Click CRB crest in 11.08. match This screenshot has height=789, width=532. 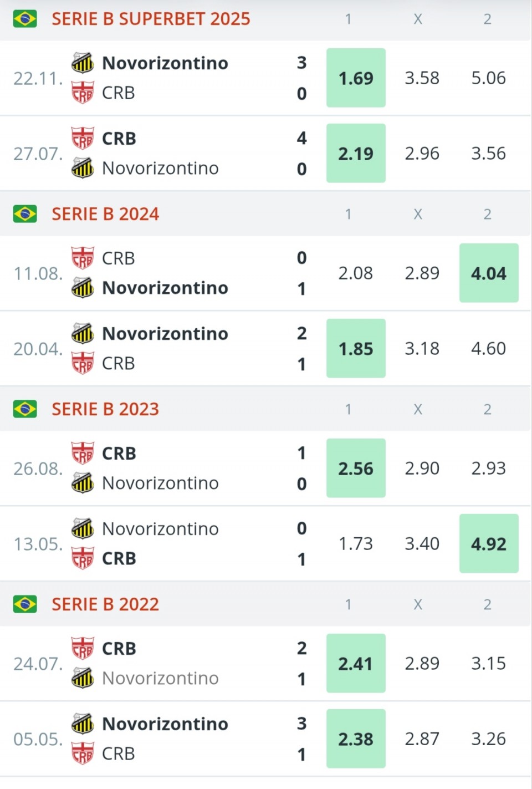(83, 258)
